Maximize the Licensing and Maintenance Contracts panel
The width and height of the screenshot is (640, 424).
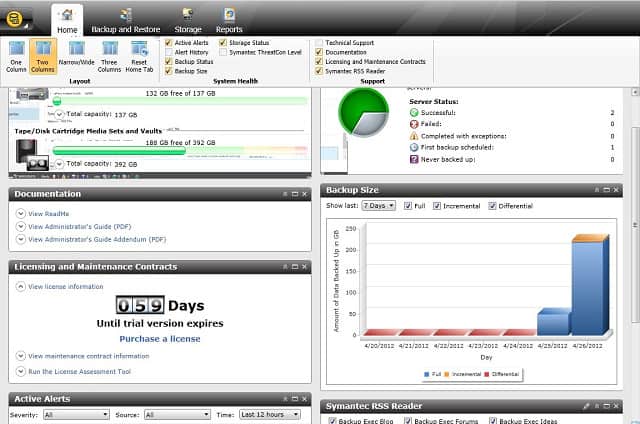click(295, 266)
